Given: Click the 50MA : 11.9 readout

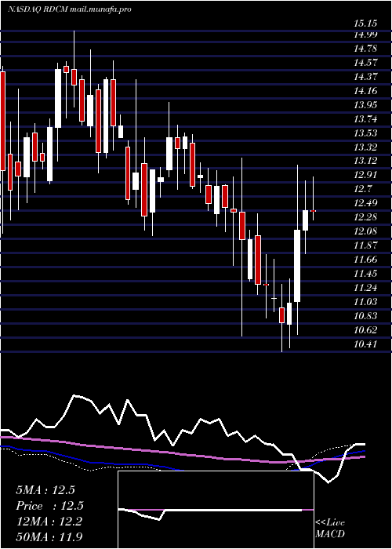Looking at the screenshot, I should (x=49, y=536).
